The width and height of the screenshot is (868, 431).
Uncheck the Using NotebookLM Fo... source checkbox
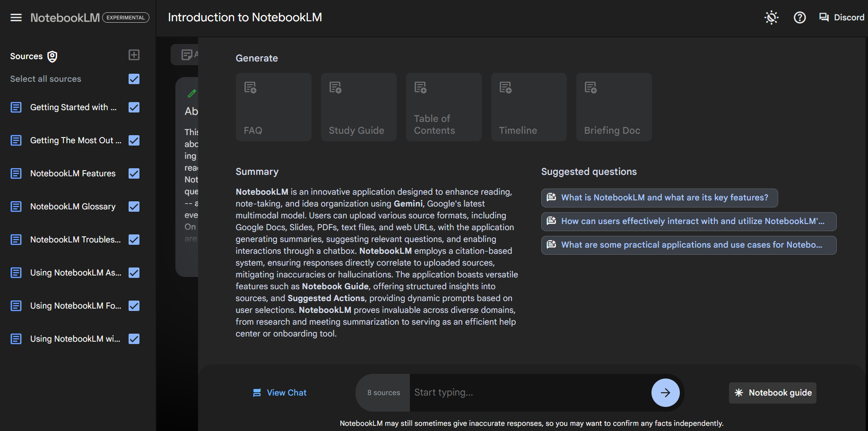pyautogui.click(x=134, y=306)
